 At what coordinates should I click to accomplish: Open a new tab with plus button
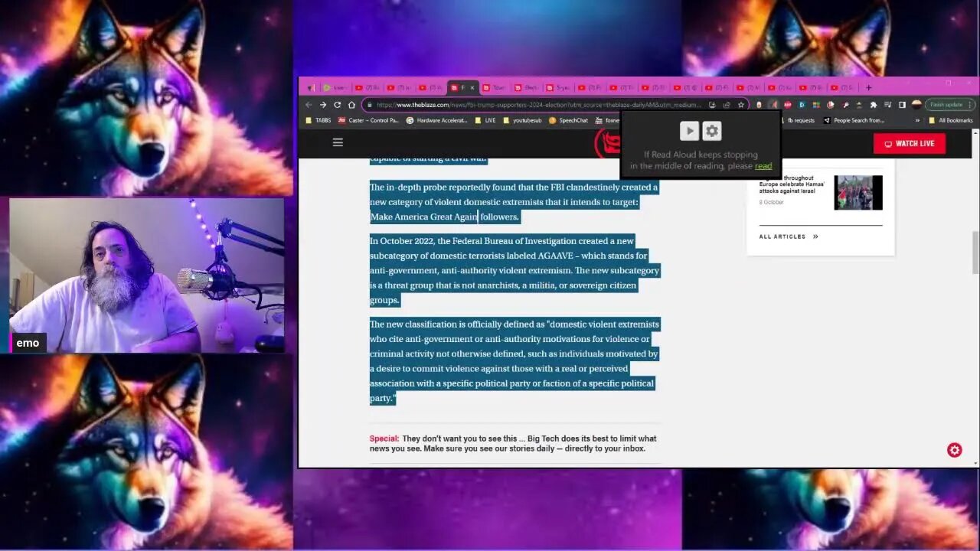[868, 87]
